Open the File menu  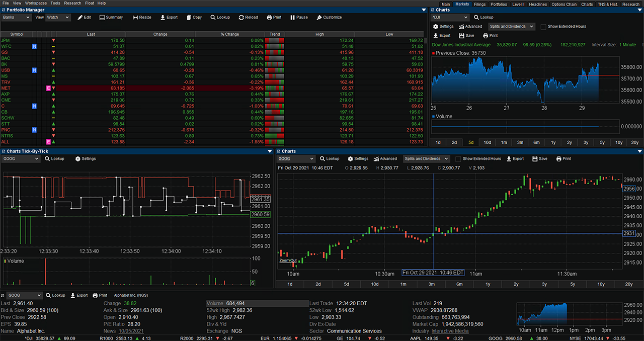[x=6, y=3]
